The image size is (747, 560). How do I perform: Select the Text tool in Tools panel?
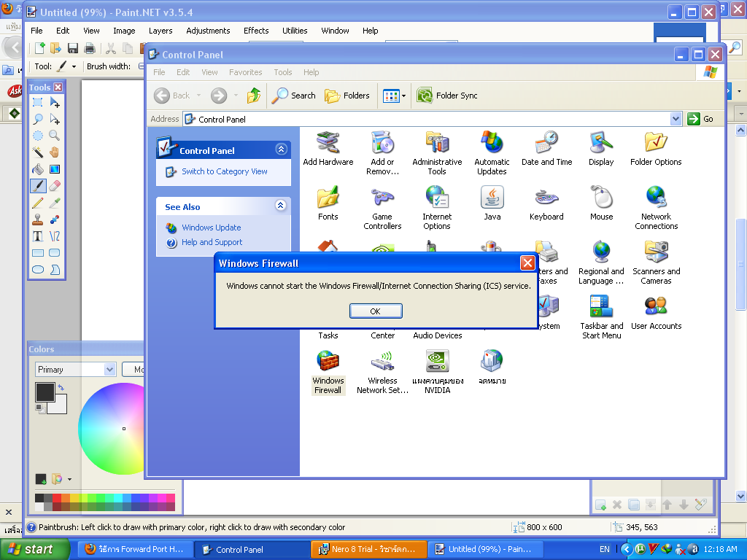pyautogui.click(x=38, y=236)
